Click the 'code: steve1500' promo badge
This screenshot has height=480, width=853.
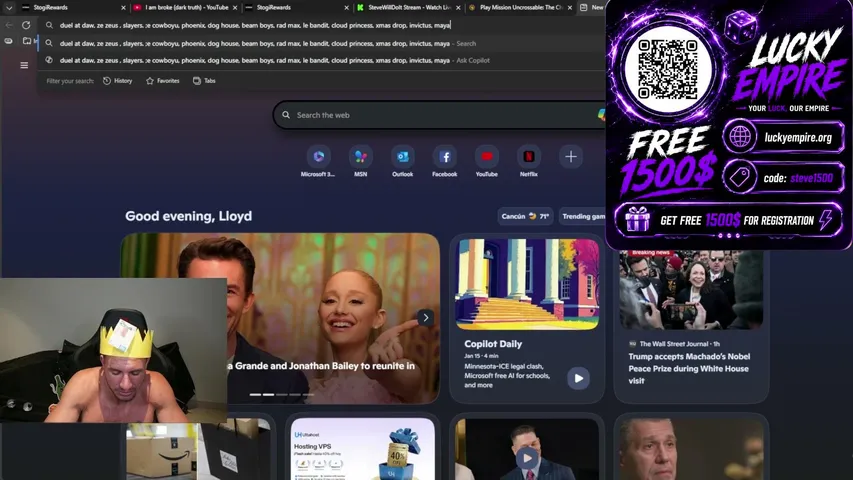784,178
